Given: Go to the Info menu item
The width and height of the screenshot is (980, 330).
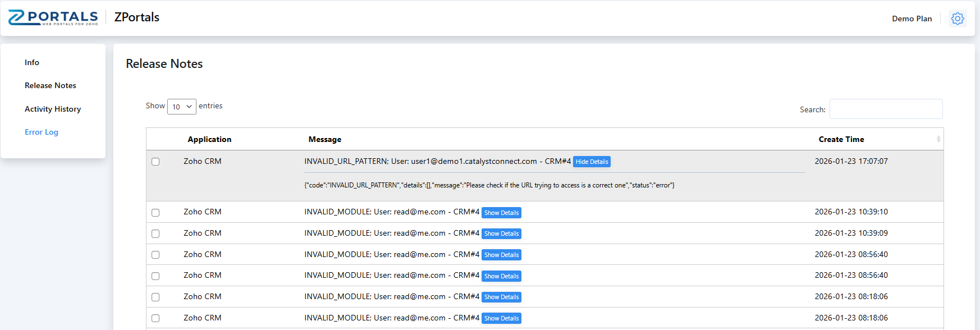Looking at the screenshot, I should click(x=32, y=62).
